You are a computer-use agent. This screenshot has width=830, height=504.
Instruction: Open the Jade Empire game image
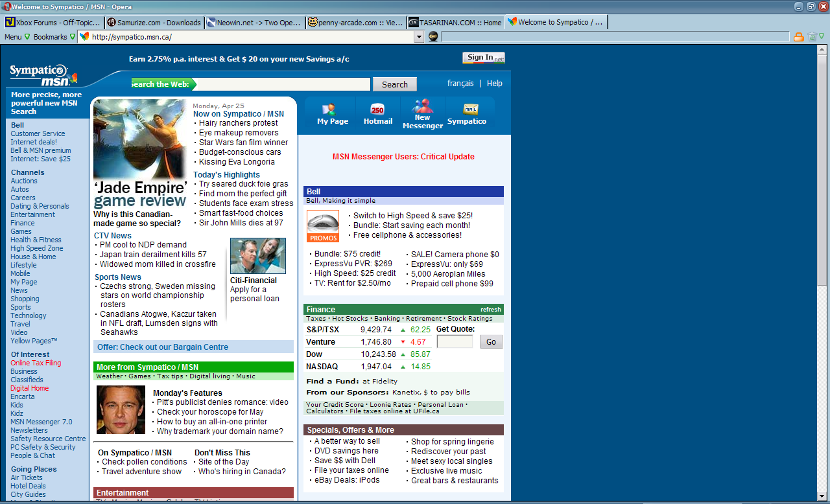point(139,139)
